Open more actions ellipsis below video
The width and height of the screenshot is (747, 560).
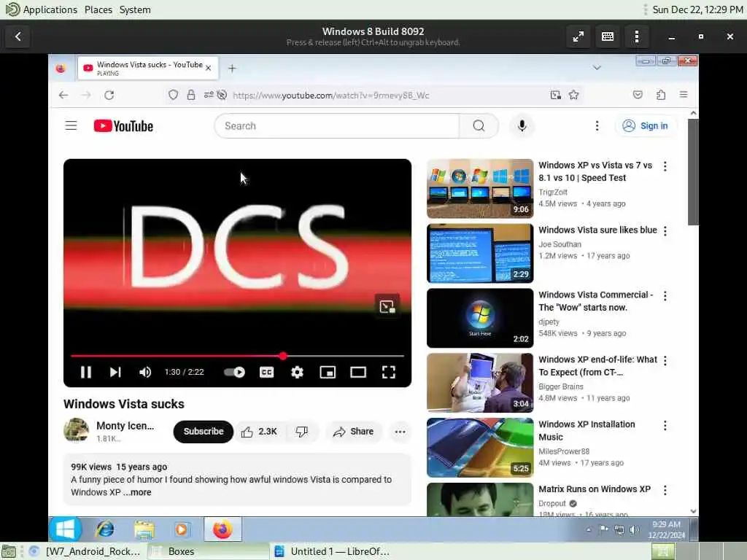(x=400, y=432)
